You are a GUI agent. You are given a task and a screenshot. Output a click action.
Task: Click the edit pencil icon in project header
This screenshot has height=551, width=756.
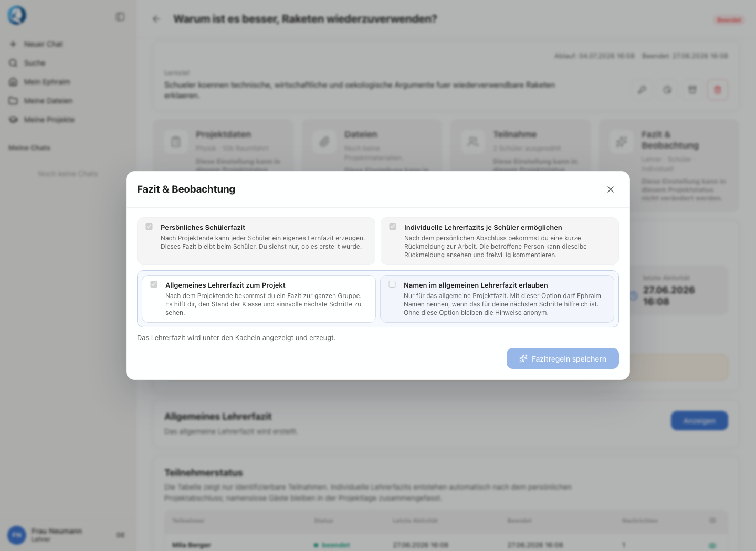[642, 90]
